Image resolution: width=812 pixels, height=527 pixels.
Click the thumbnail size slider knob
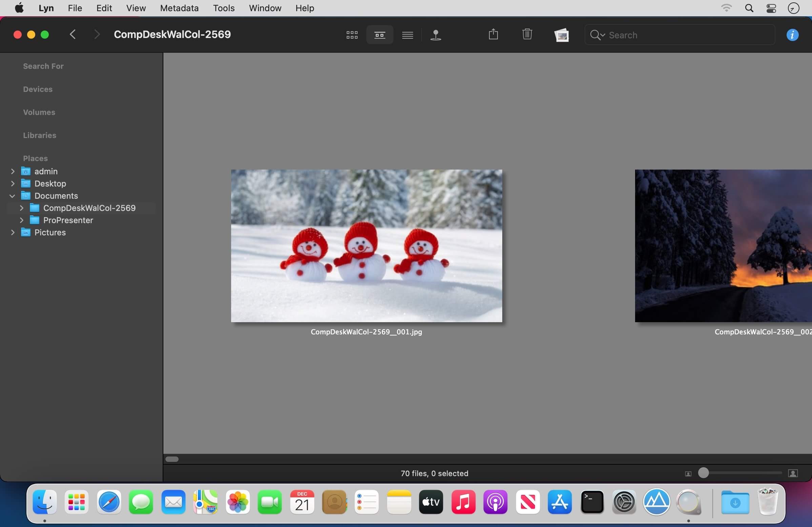[703, 473]
